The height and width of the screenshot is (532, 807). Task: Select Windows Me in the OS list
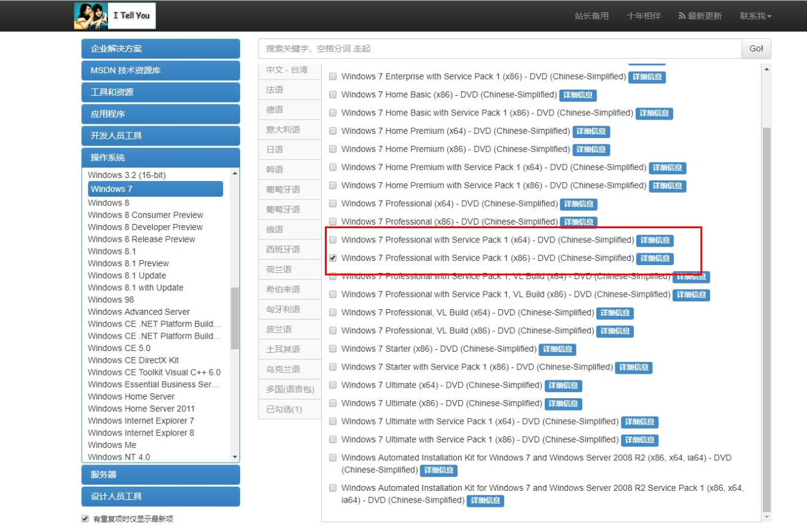[112, 445]
